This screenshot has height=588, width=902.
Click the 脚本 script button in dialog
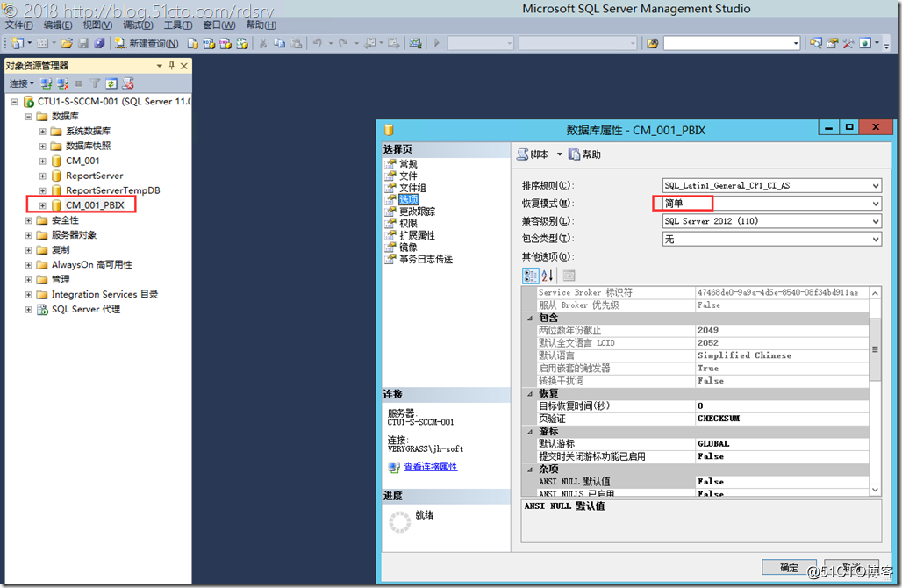click(533, 154)
